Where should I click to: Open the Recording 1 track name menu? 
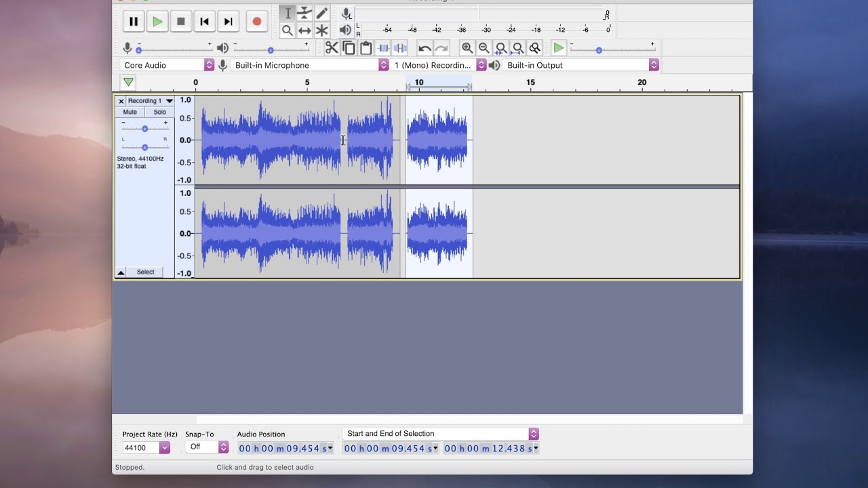coord(151,101)
